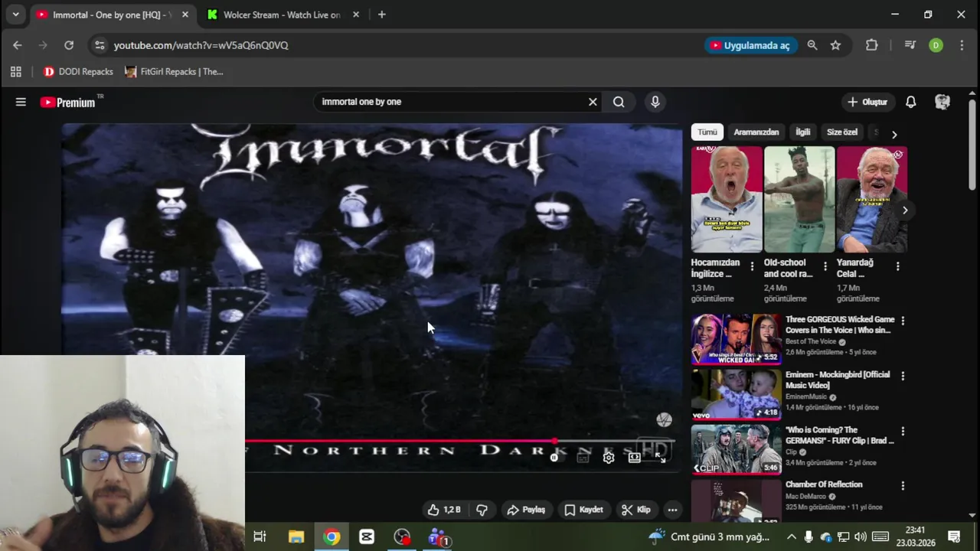The width and height of the screenshot is (980, 551).
Task: Open File Explorer from the taskbar
Action: (296, 537)
